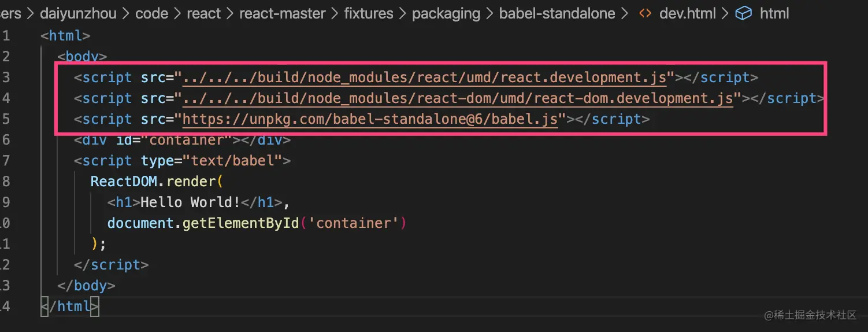This screenshot has width=868, height=332.
Task: Place cursor in Hello World! text
Action: pyautogui.click(x=190, y=202)
